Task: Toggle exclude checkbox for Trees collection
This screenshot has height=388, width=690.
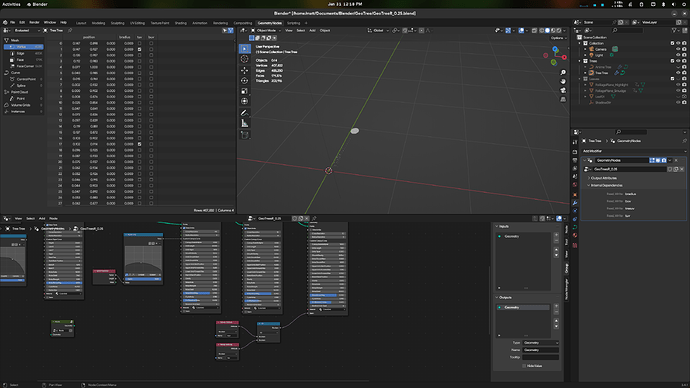Action: [672, 61]
